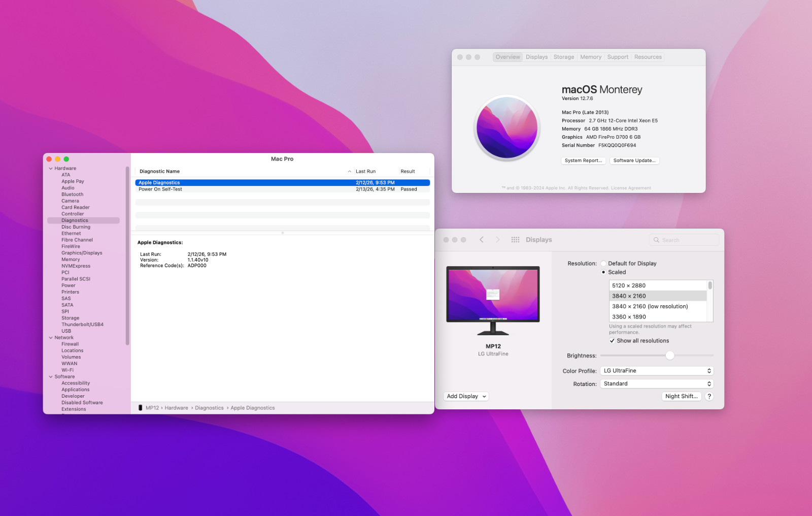Select USB in sidebar
Image resolution: width=812 pixels, height=516 pixels.
[66, 331]
